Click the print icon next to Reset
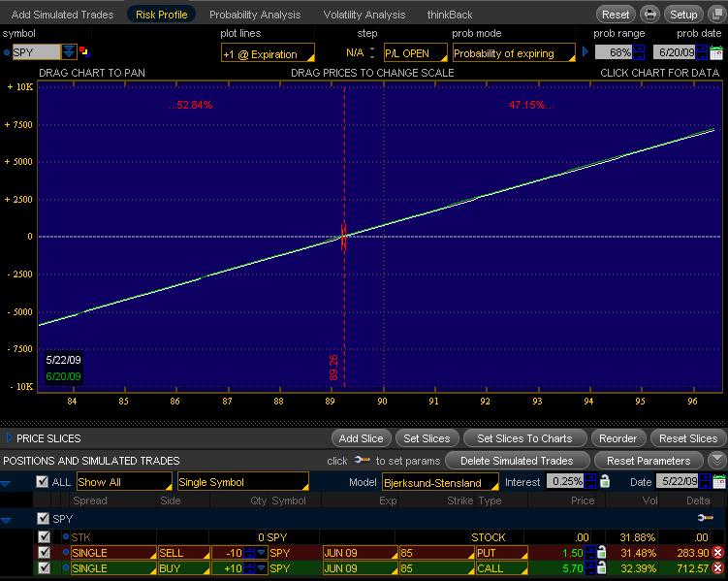Viewport: 728px width, 581px height. (x=649, y=15)
